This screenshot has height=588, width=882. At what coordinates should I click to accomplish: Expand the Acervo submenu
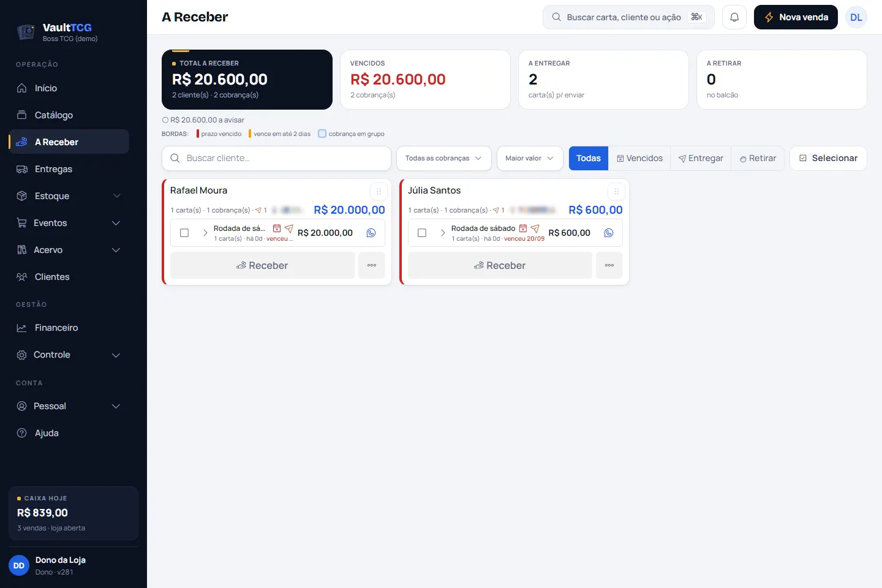point(69,250)
